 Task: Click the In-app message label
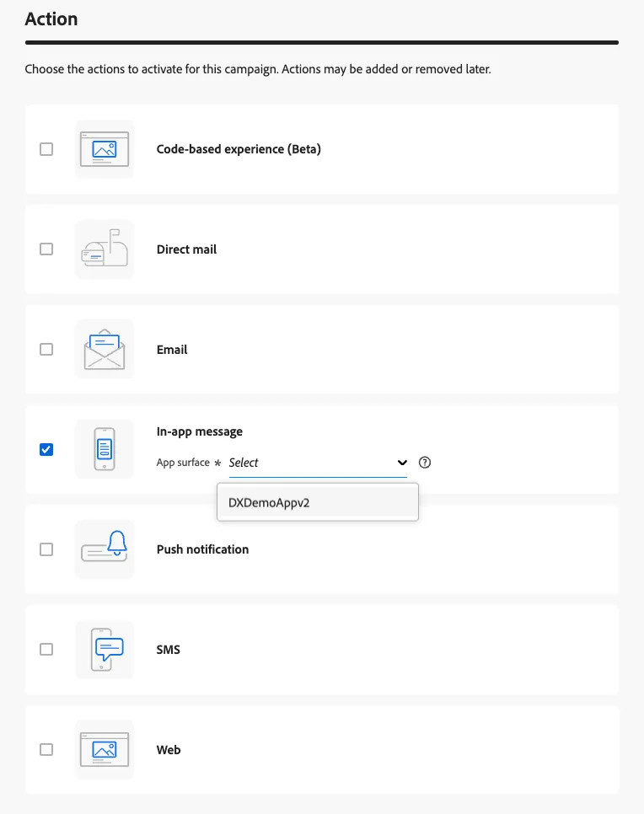[200, 432]
